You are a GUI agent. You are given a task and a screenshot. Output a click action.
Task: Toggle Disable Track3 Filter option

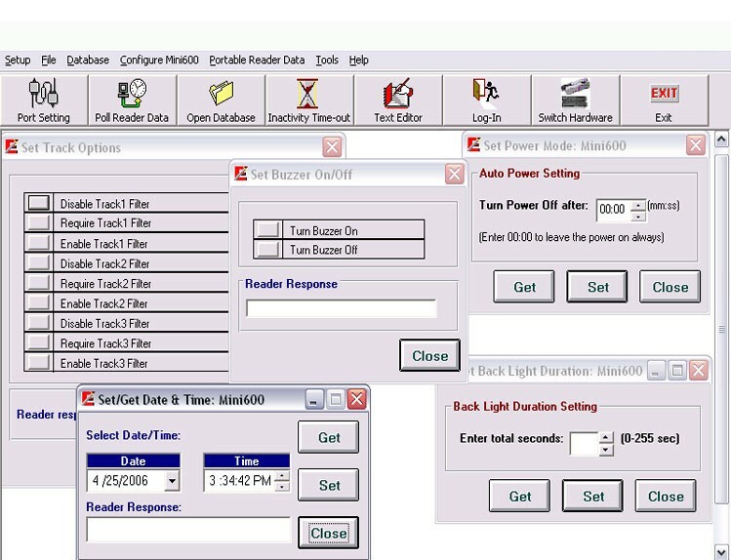pos(39,323)
